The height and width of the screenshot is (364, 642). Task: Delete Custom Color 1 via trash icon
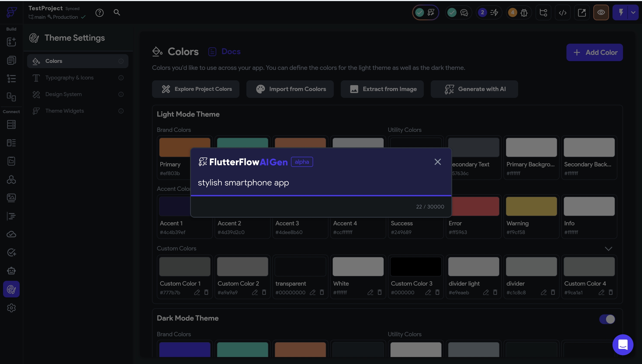206,292
